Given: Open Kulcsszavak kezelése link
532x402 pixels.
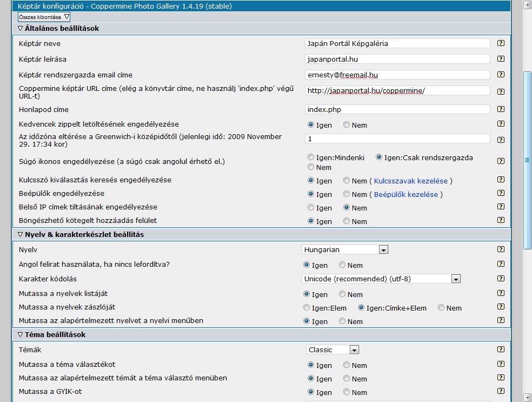Looking at the screenshot, I should click(x=410, y=181).
